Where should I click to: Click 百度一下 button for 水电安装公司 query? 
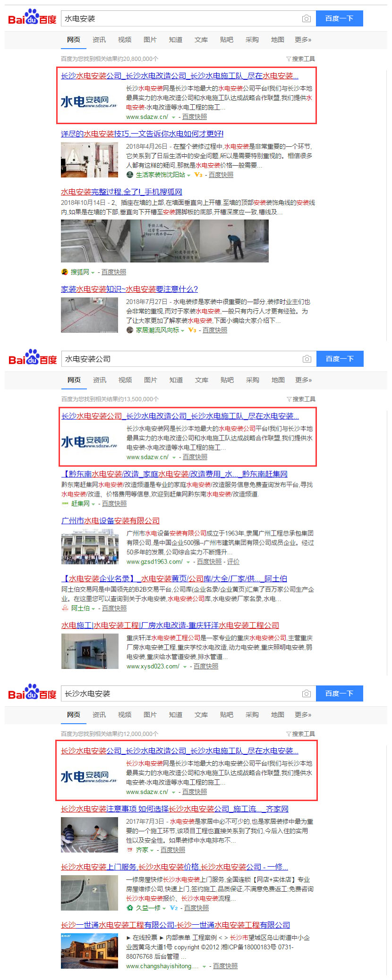coord(340,359)
